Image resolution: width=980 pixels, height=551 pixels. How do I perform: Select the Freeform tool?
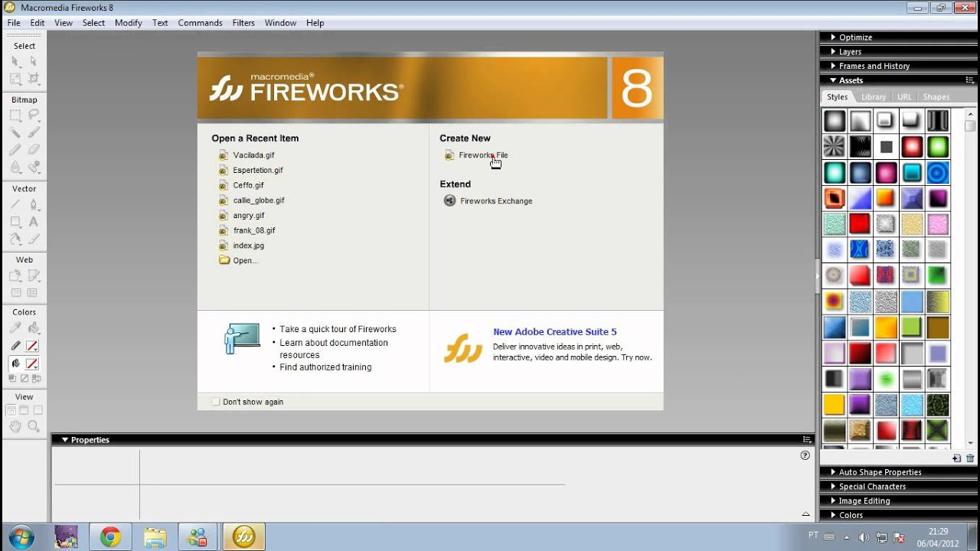[x=15, y=239]
